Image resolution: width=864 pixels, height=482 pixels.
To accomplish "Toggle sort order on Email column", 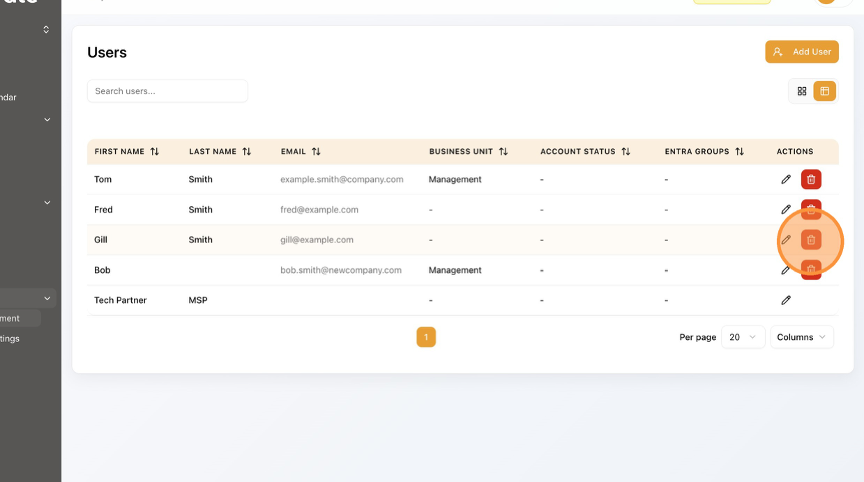I will [x=300, y=152].
